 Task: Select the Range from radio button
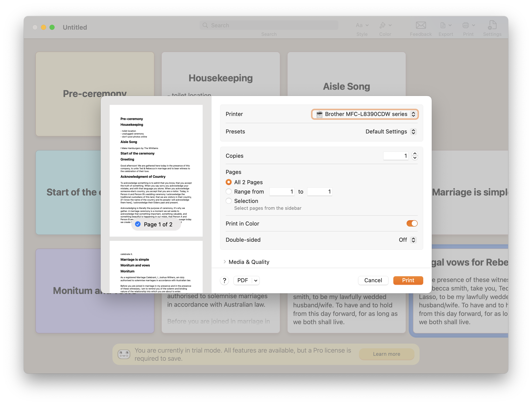pyautogui.click(x=228, y=191)
